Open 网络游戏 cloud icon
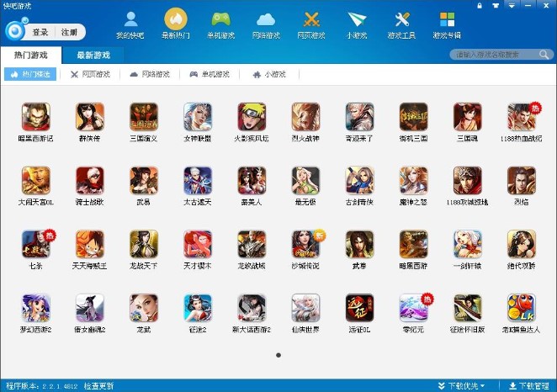Image resolution: width=557 pixels, height=392 pixels. click(x=266, y=20)
